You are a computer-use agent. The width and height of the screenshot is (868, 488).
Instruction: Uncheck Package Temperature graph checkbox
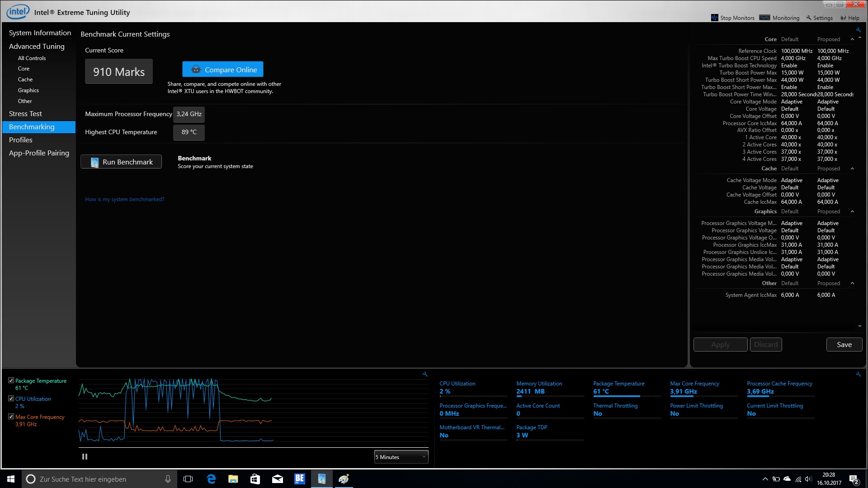tap(11, 380)
